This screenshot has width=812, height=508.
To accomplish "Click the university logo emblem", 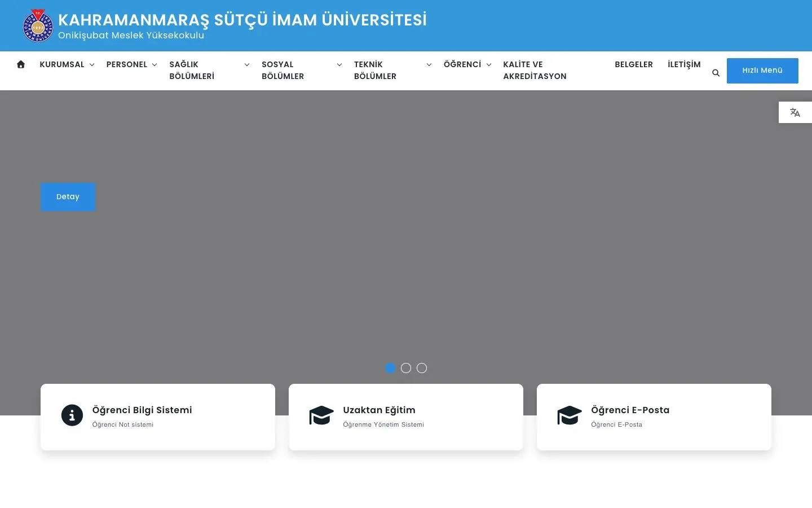I will tap(38, 26).
